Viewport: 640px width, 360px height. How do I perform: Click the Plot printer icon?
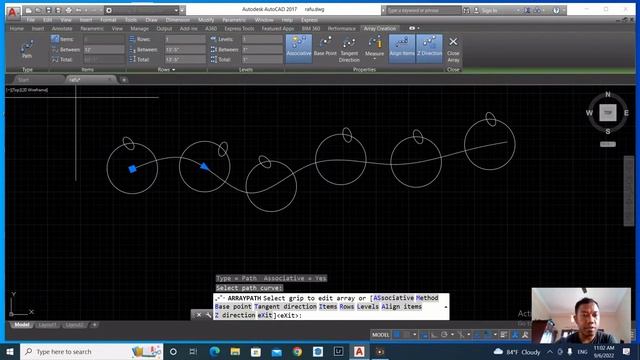pyautogui.click(x=68, y=10)
